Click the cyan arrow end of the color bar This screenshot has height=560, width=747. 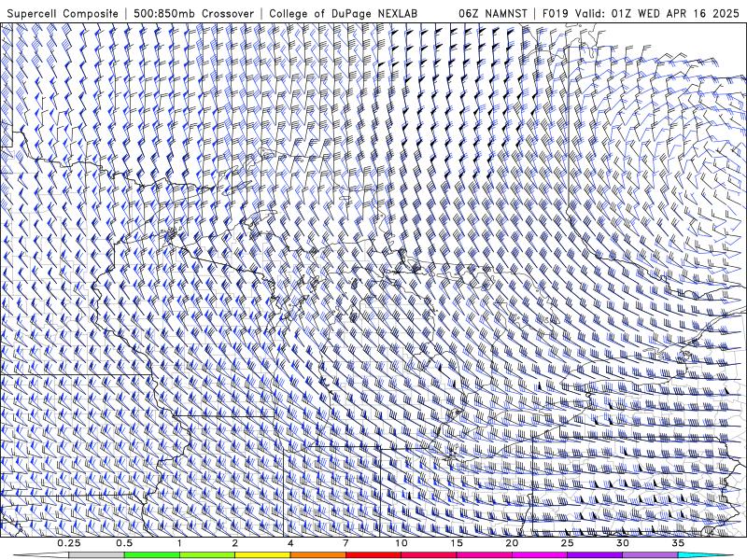706,555
